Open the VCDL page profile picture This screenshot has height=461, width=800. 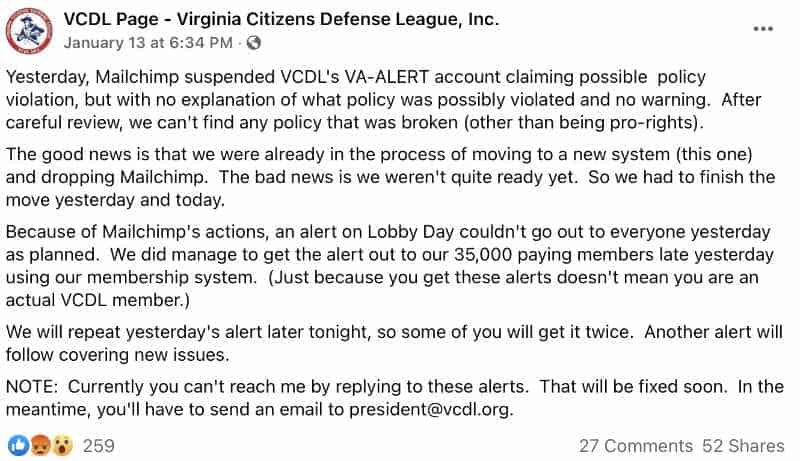(x=29, y=32)
